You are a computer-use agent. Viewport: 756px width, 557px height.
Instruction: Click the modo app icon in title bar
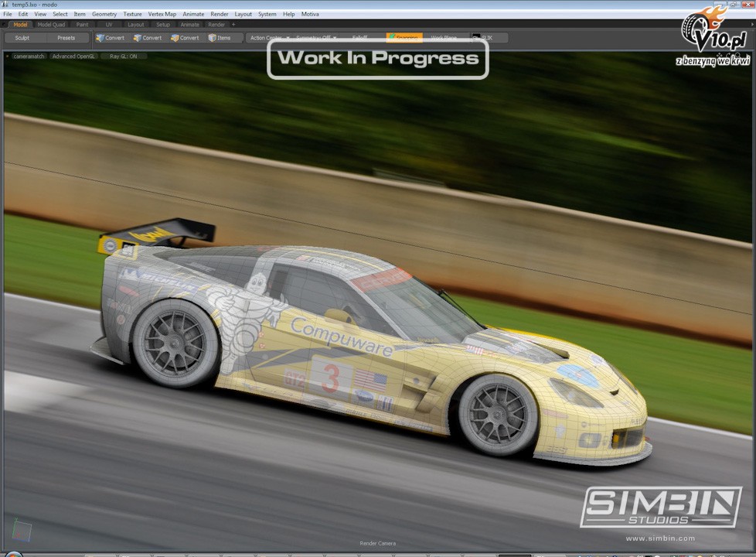coord(5,5)
